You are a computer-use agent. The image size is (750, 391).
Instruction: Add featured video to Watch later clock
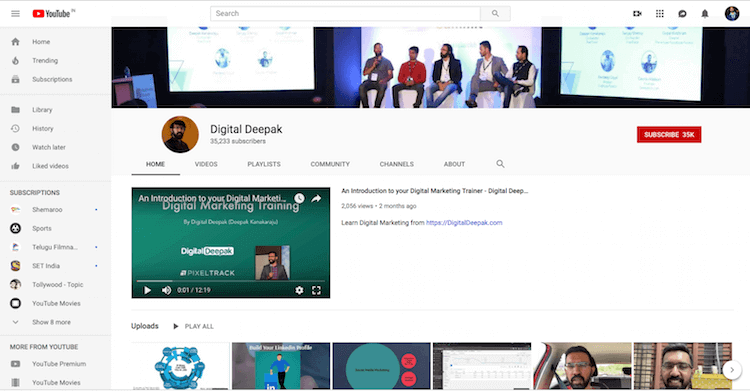click(x=299, y=198)
